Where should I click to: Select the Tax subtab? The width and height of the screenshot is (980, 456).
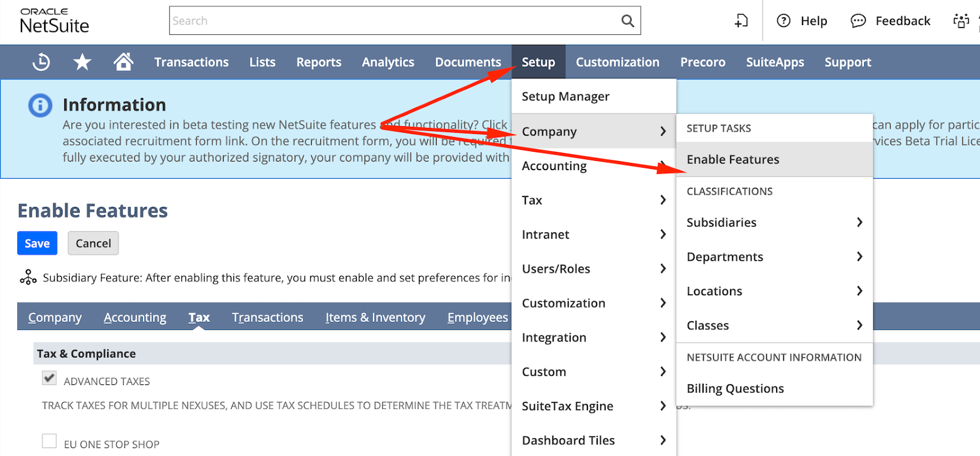point(199,317)
